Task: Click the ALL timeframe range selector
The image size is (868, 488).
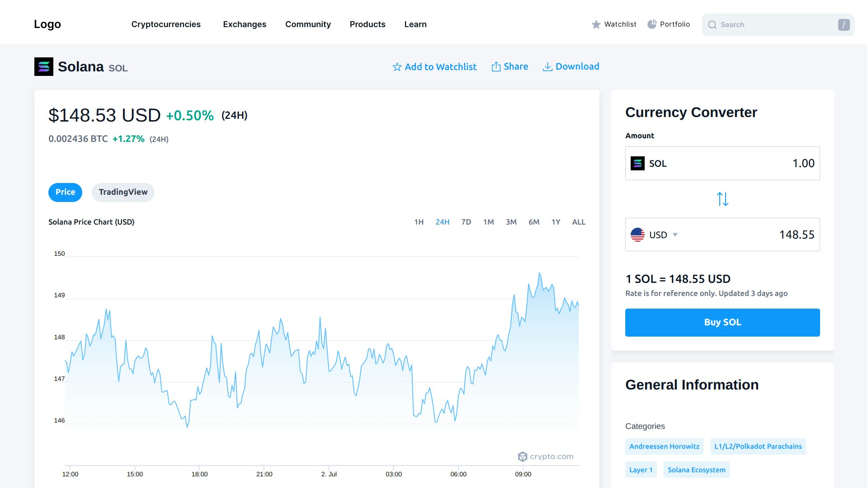Action: click(x=578, y=222)
